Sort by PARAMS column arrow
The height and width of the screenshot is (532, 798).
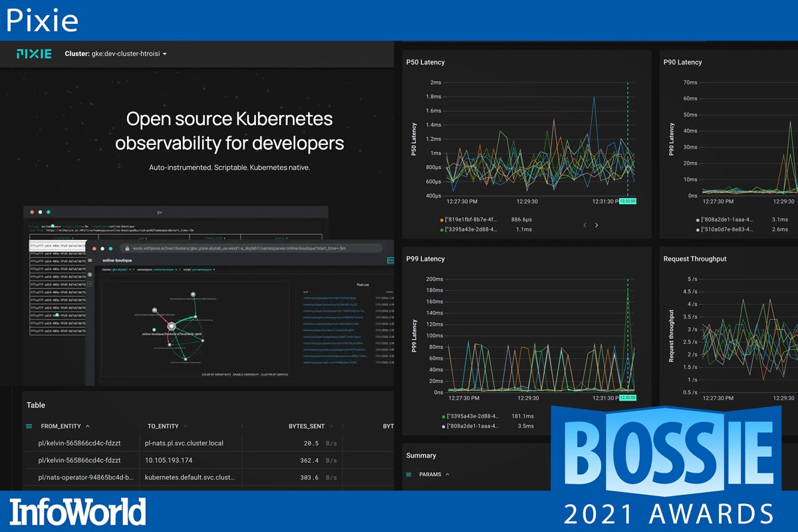click(x=448, y=475)
